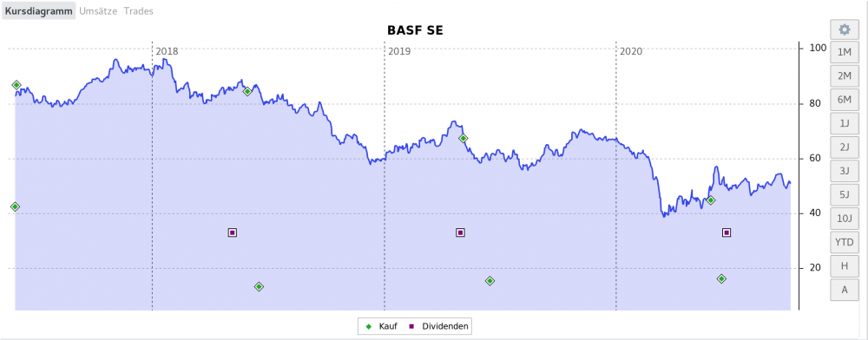The width and height of the screenshot is (868, 340).
Task: Set chart range to 2M
Action: coord(845,76)
